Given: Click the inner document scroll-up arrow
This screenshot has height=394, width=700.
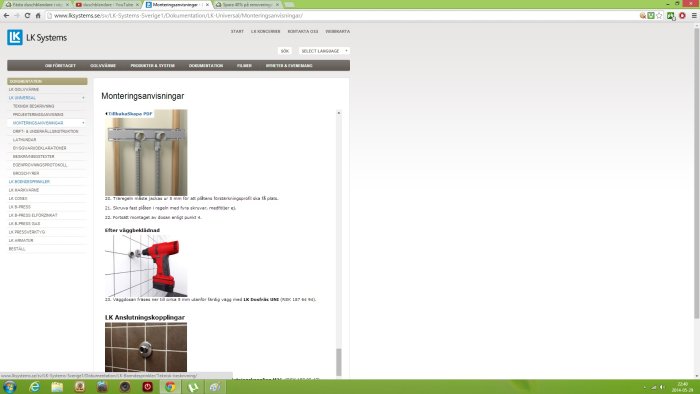Looking at the screenshot, I should (x=338, y=113).
